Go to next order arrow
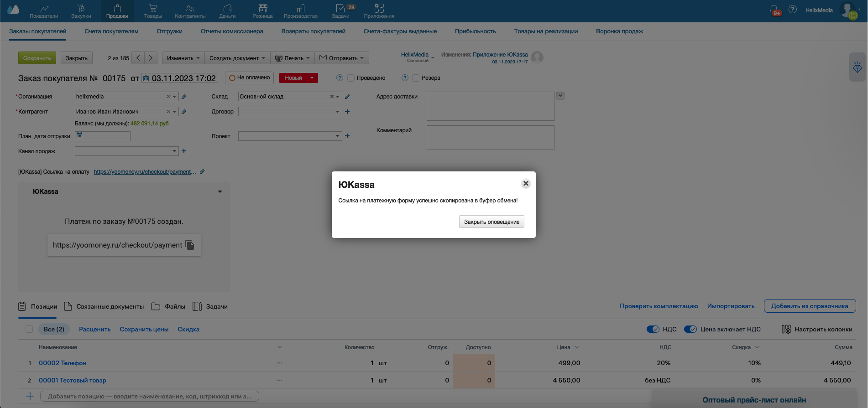Screen dimensions: 868x408 pyautogui.click(x=151, y=58)
